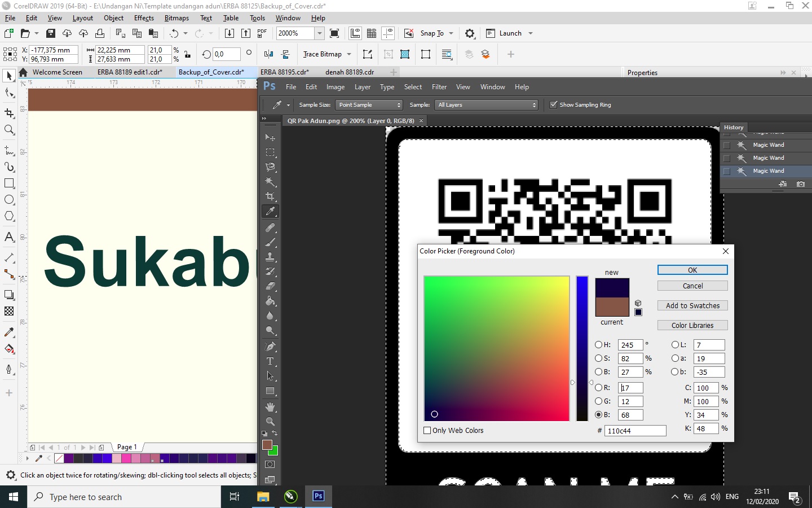This screenshot has width=812, height=508.
Task: Select the Photoshop Type tool
Action: click(270, 361)
